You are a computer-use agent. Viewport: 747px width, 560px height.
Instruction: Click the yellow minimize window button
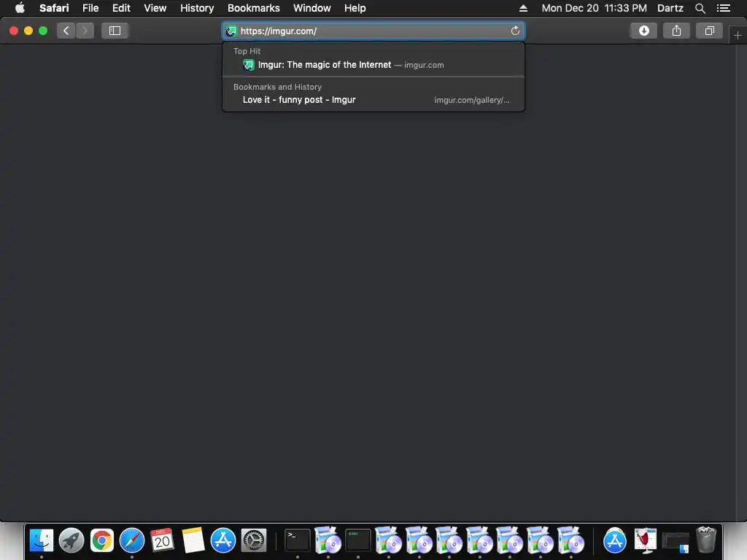click(28, 31)
